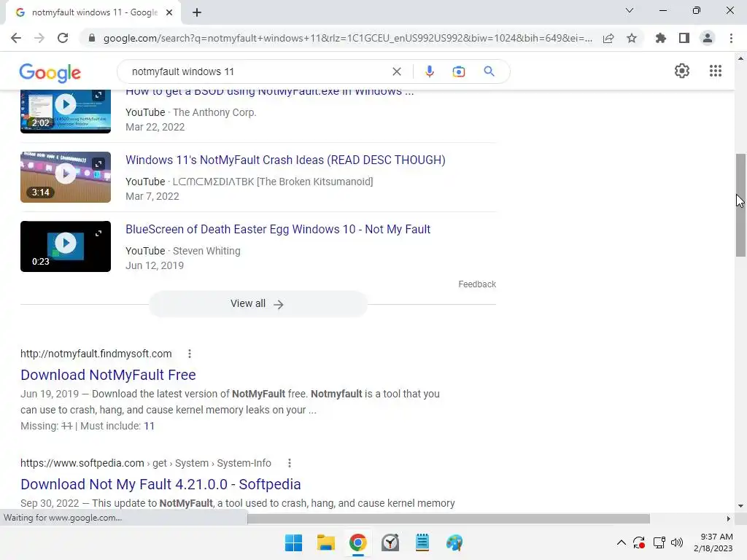Click the notmyfault.findmysoft.com URL text
The height and width of the screenshot is (560, 747).
(x=96, y=354)
